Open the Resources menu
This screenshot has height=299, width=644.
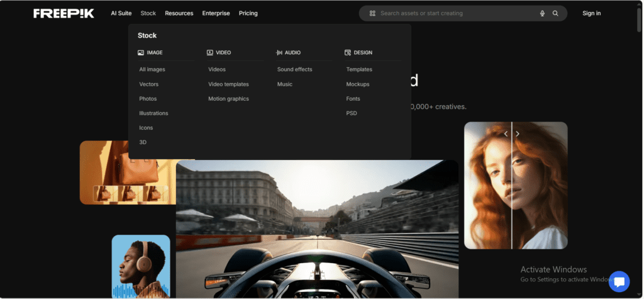[x=179, y=13]
